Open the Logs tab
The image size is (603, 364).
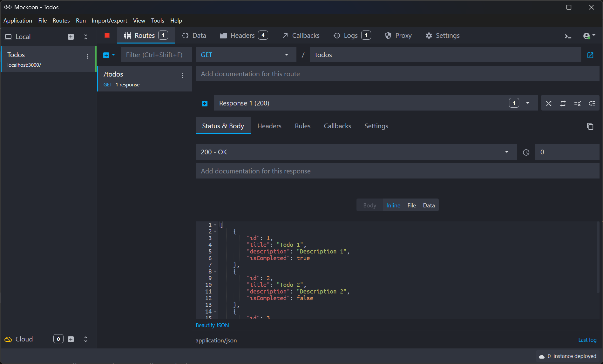[352, 36]
